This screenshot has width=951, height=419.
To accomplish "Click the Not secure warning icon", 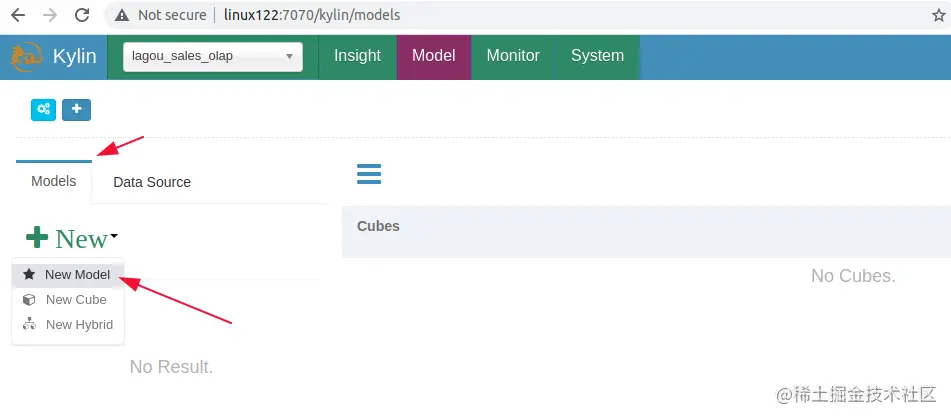I will (x=123, y=15).
